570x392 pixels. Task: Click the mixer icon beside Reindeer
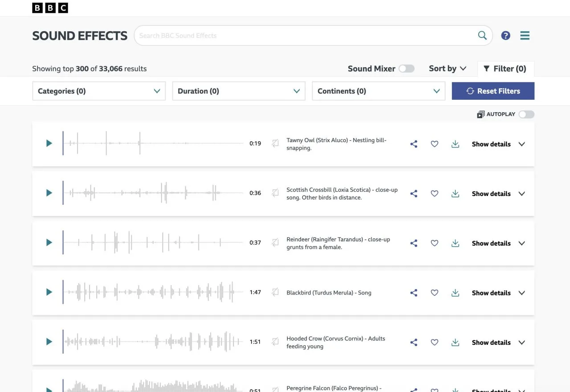coord(275,242)
